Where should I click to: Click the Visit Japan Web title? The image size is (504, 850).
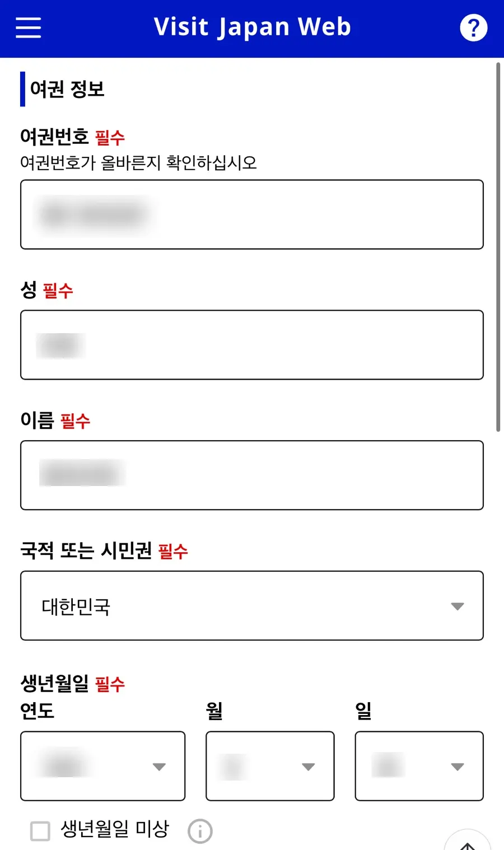(253, 27)
